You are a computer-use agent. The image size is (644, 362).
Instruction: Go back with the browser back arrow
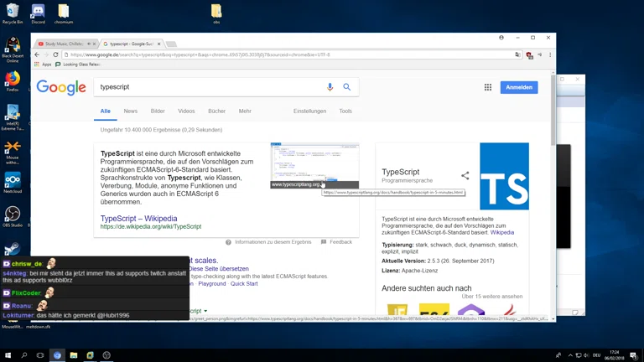point(37,54)
